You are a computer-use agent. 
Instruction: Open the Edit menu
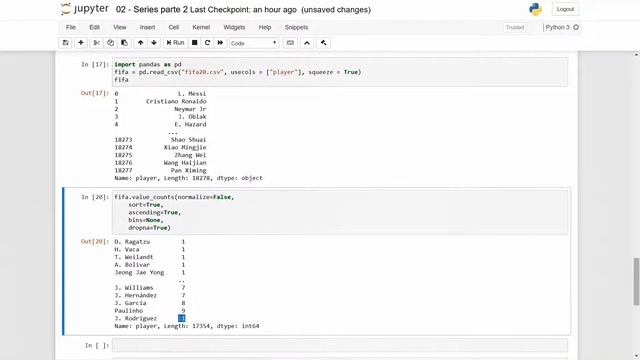tap(94, 27)
